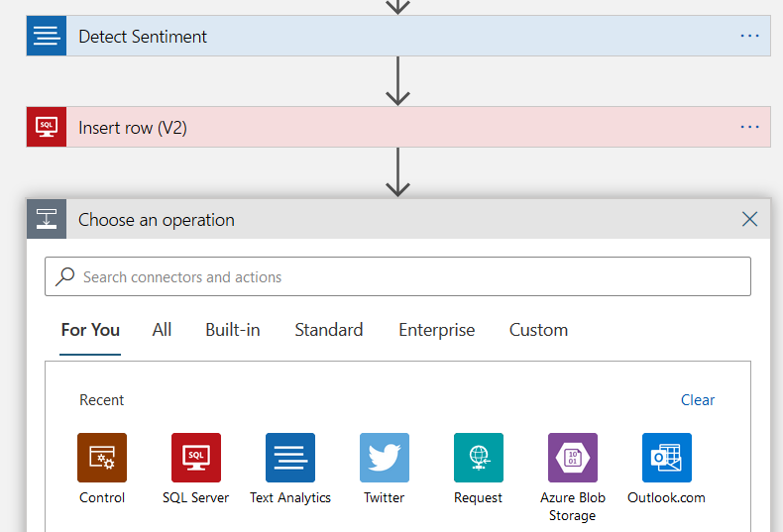Expand the Insert row (V2) action card
This screenshot has height=532, width=783.
396,127
